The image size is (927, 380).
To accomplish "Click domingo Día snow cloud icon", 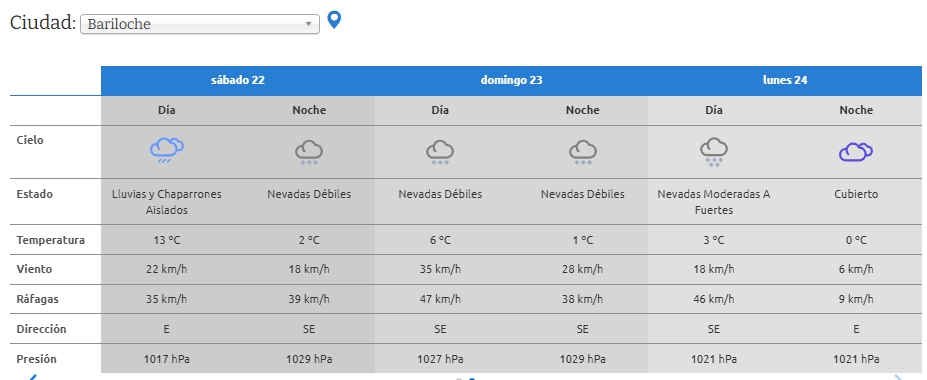I will coord(440,152).
